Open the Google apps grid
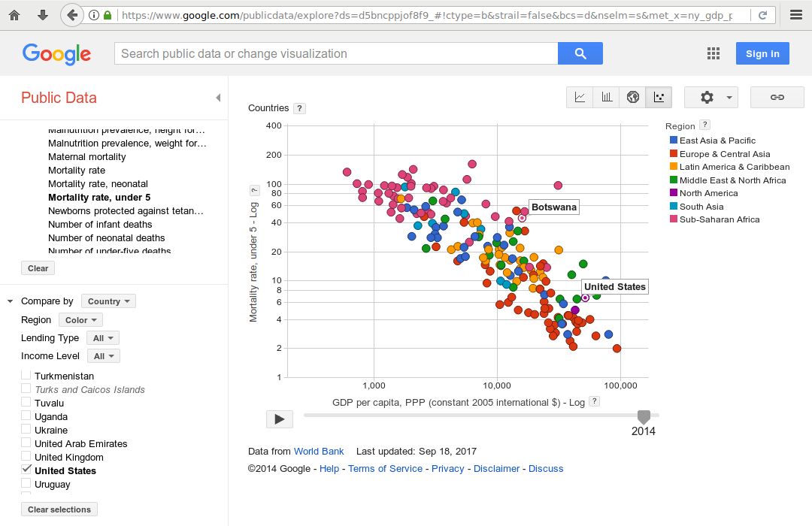The image size is (812, 526). [x=714, y=53]
